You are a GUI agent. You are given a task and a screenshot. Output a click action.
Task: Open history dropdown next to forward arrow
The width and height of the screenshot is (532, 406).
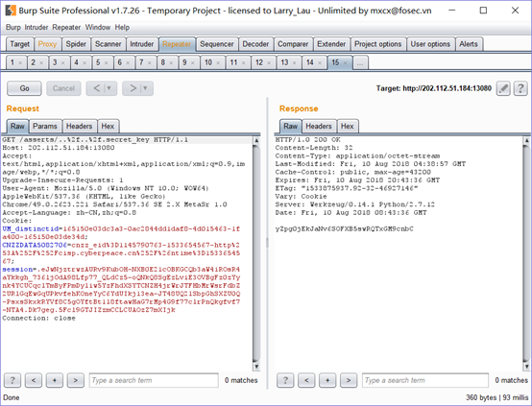point(145,88)
